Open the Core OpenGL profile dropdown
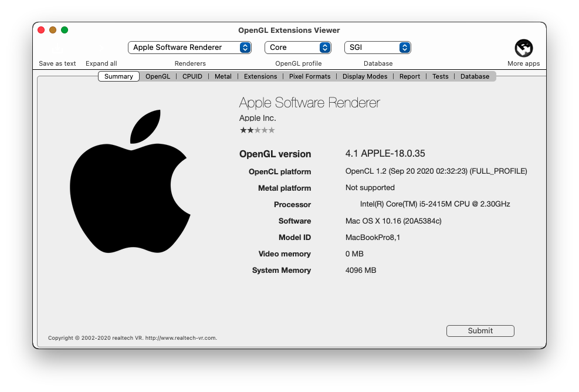 pos(297,48)
